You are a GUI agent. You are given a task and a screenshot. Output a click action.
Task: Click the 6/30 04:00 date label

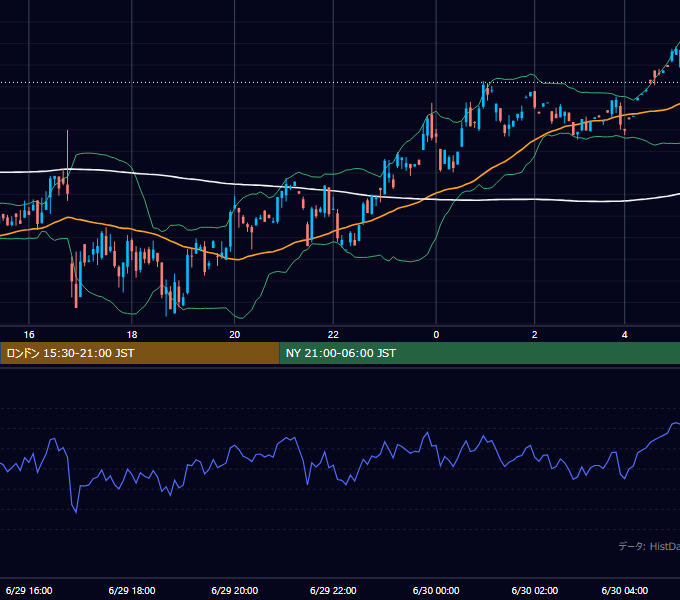coord(624,590)
